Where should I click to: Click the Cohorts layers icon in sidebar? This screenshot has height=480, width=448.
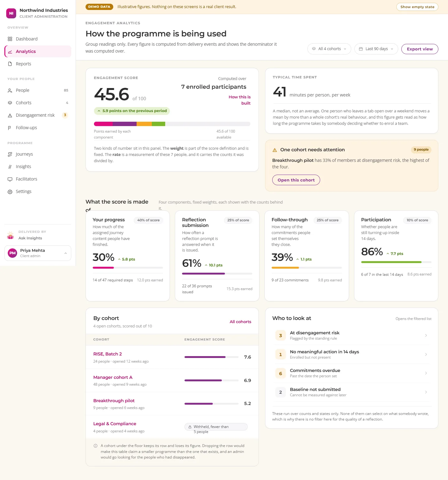click(x=10, y=103)
